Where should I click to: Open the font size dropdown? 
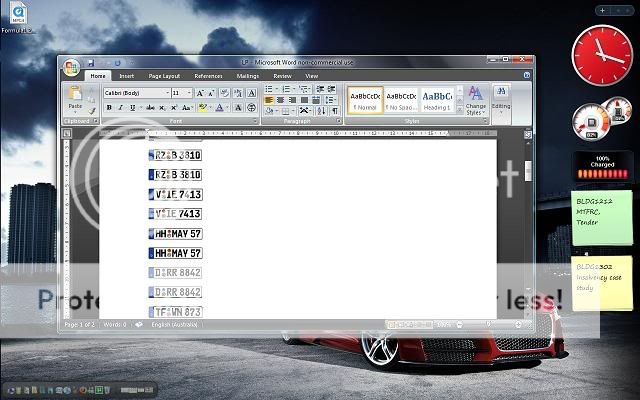click(190, 93)
